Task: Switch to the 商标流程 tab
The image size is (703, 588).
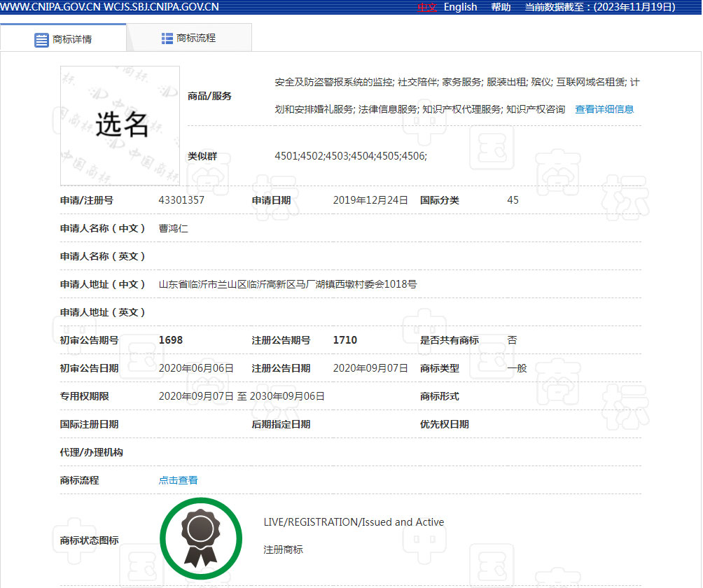Action: coord(189,38)
